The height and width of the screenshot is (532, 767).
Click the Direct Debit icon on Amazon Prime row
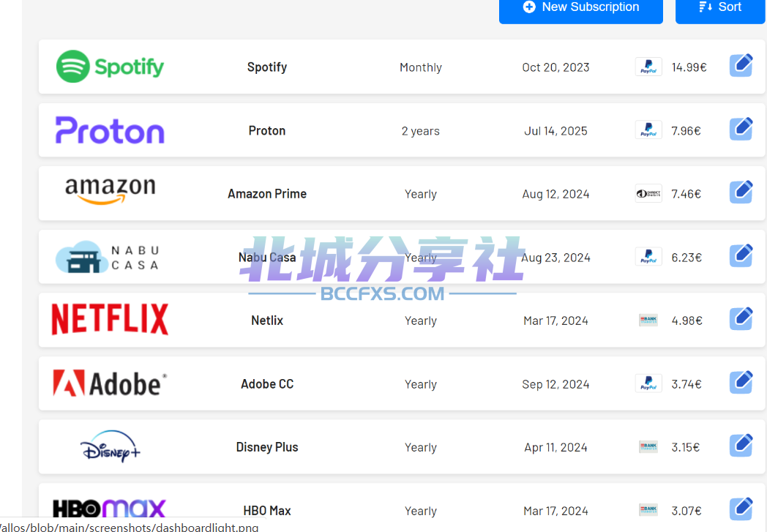point(648,194)
